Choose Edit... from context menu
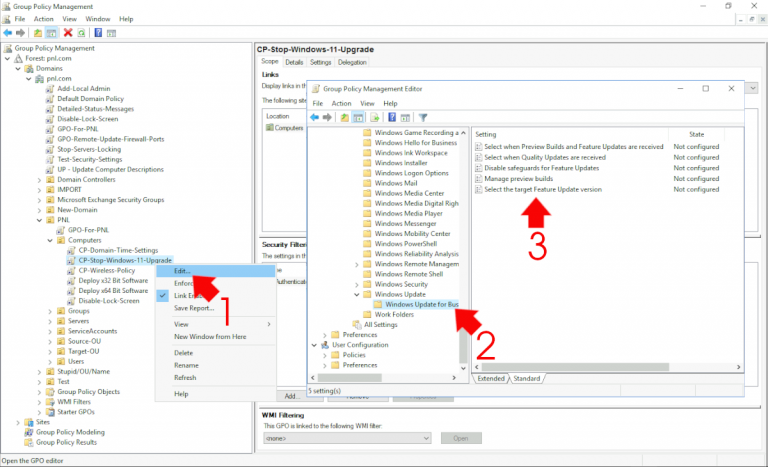This screenshot has width=768, height=467. point(216,271)
